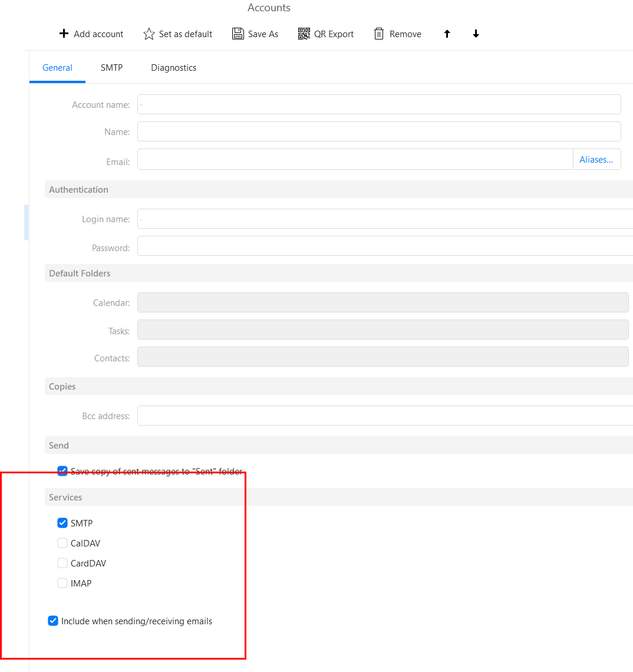Open the Aliases... link
The height and width of the screenshot is (672, 633).
pyautogui.click(x=596, y=159)
